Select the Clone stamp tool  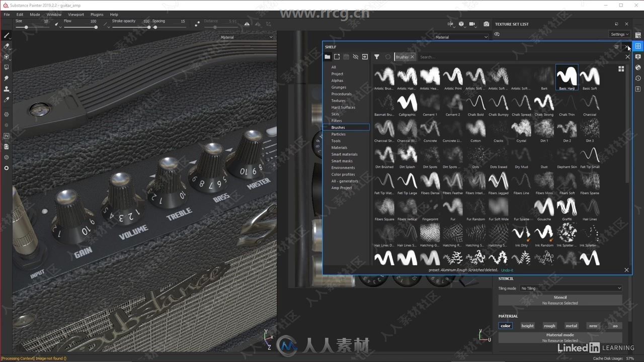pyautogui.click(x=7, y=89)
